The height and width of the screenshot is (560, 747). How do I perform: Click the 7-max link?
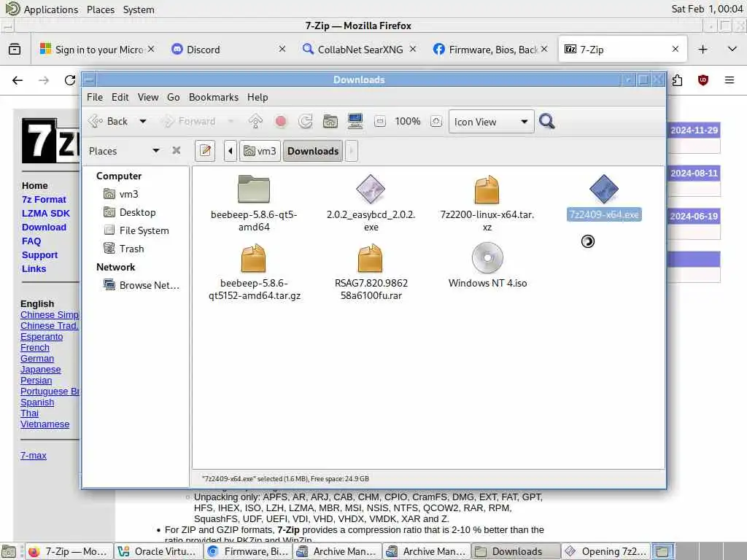[34, 456]
